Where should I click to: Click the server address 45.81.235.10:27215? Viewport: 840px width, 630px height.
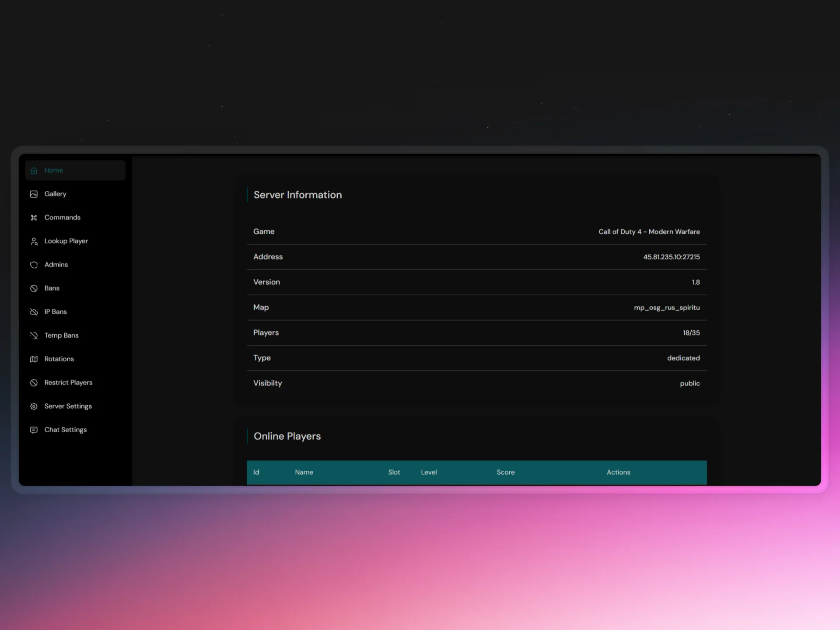point(671,257)
